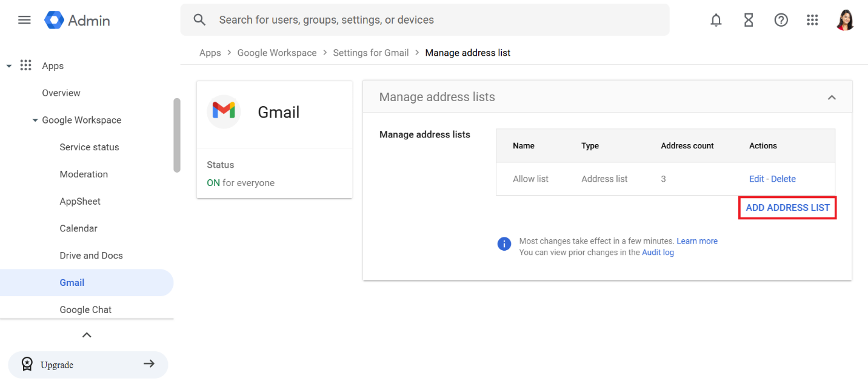Click ADD ADDRESS LIST

787,208
